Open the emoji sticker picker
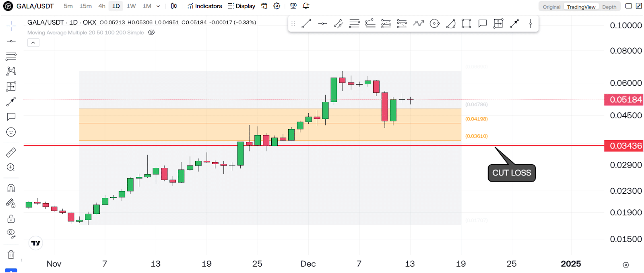This screenshot has height=273, width=644. point(11,132)
